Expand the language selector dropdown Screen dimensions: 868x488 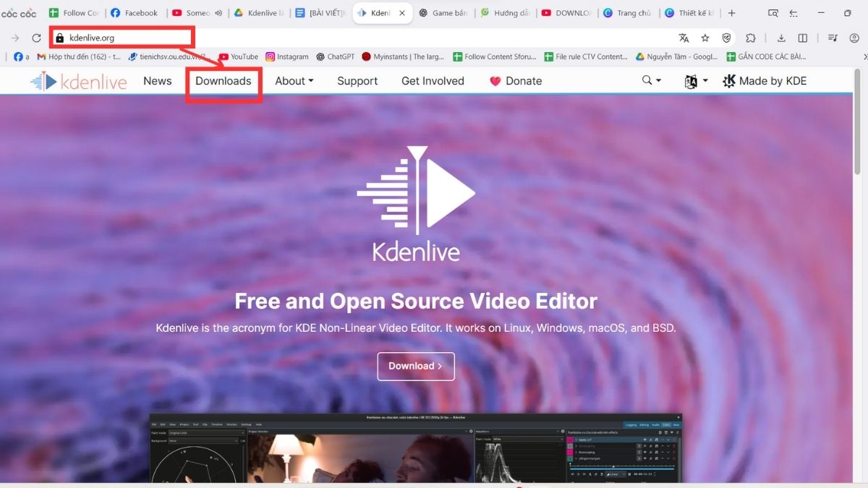696,81
